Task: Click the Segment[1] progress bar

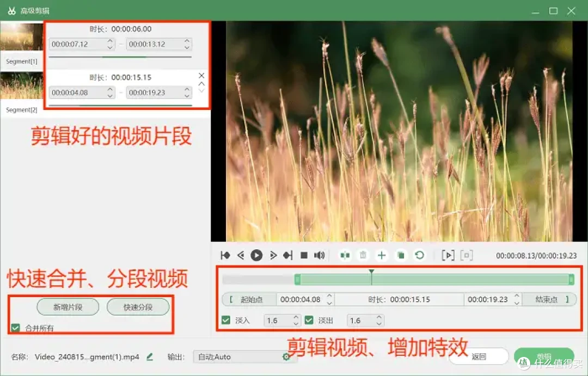Action: [x=120, y=57]
